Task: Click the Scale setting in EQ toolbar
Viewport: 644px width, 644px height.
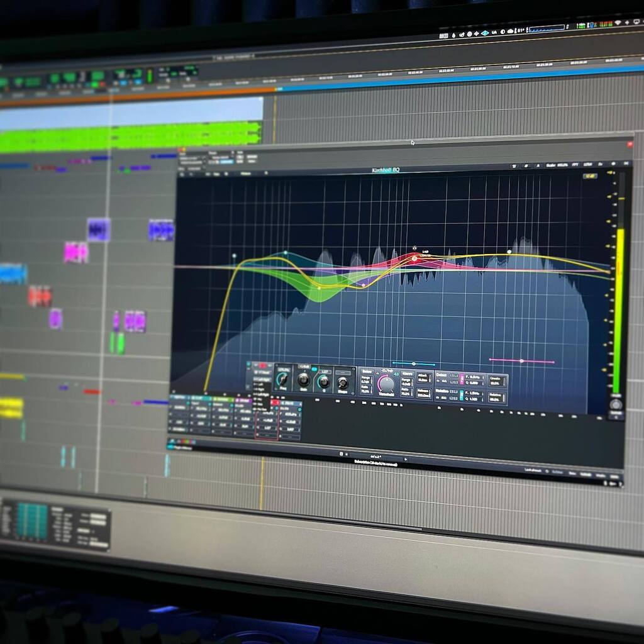Action: click(x=557, y=165)
